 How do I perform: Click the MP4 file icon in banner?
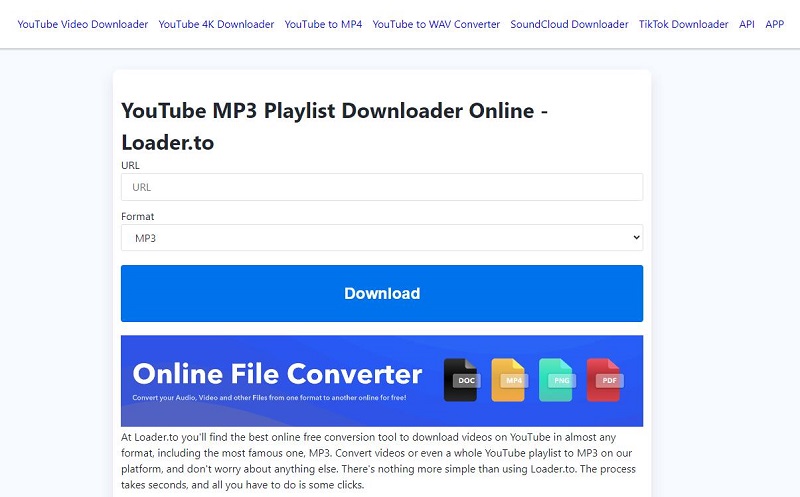tap(509, 380)
